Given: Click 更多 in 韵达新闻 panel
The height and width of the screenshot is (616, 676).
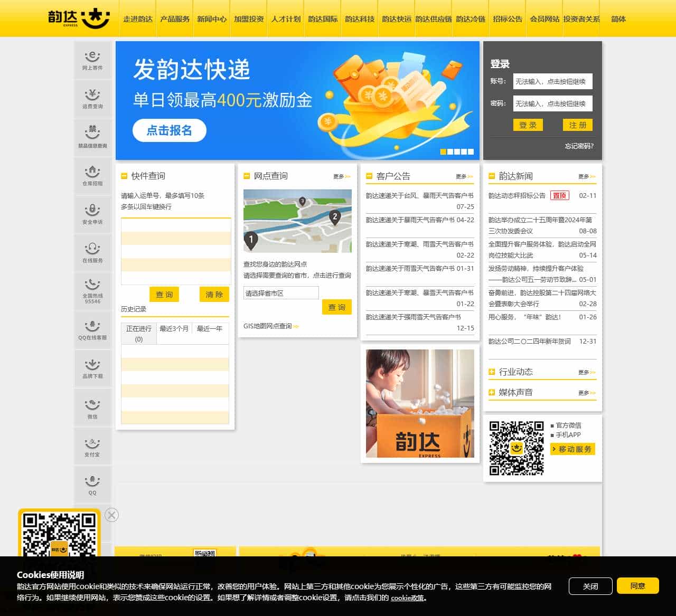Looking at the screenshot, I should [587, 176].
